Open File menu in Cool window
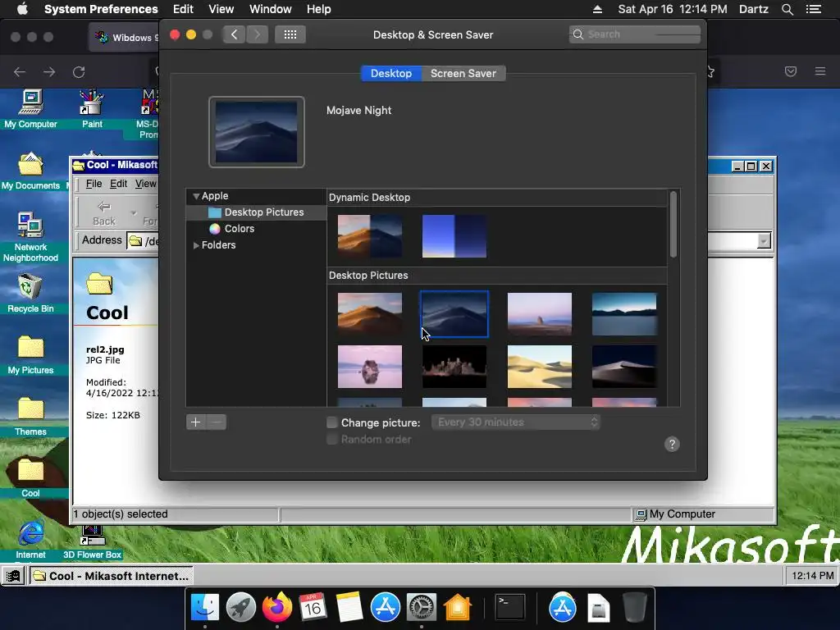The width and height of the screenshot is (840, 630). [94, 184]
